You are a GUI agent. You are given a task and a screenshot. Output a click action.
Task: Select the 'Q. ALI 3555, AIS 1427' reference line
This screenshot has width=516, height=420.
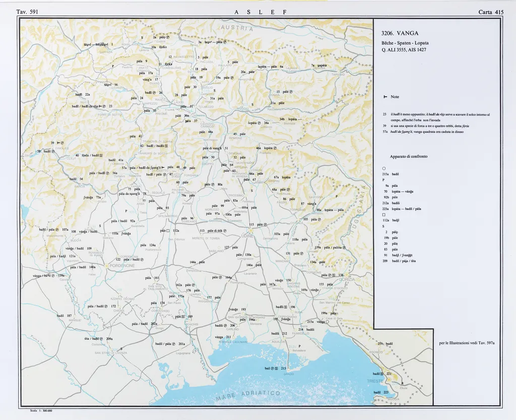[405, 49]
